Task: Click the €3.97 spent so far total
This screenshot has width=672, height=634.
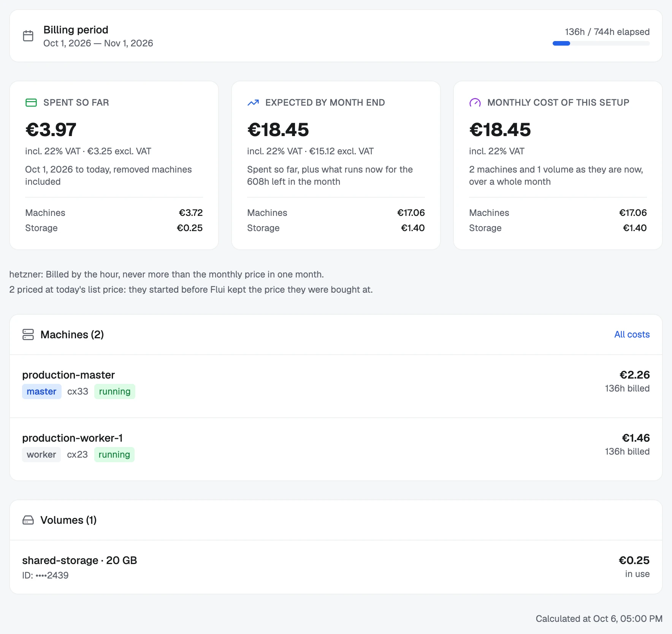Action: (51, 130)
